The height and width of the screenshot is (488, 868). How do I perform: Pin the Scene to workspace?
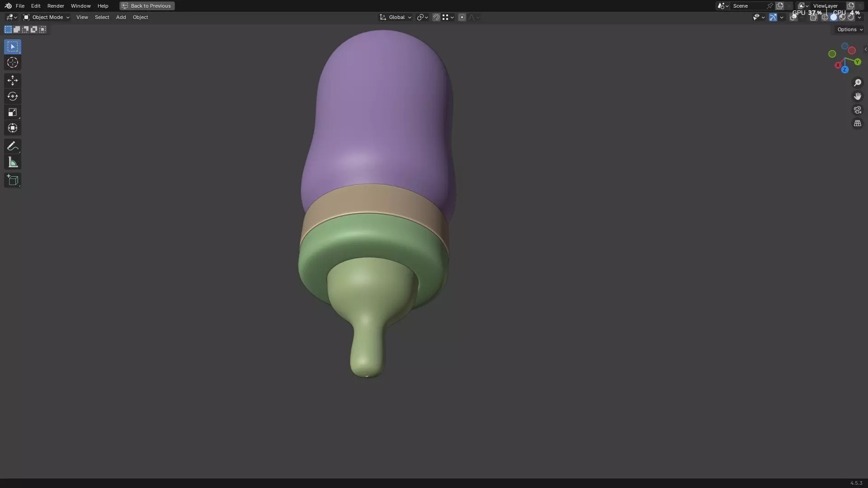pyautogui.click(x=770, y=6)
